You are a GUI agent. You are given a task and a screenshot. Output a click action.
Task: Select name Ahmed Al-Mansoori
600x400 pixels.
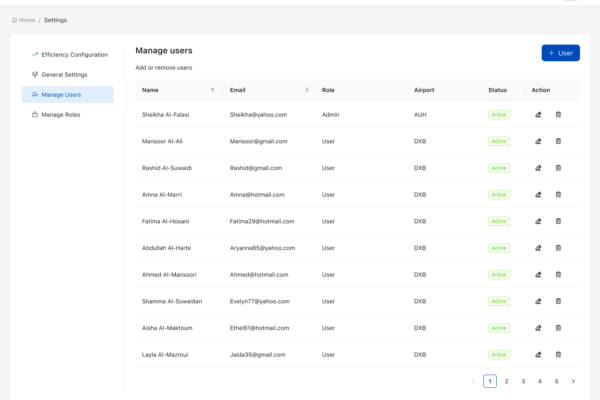click(x=169, y=275)
